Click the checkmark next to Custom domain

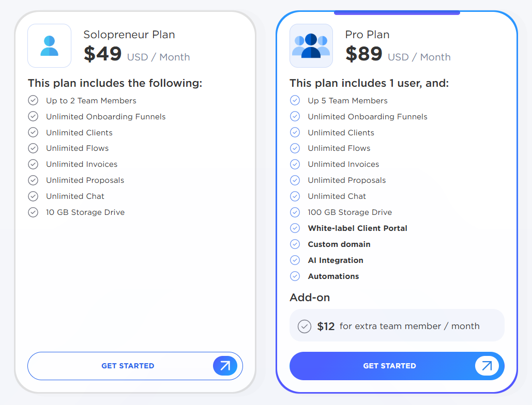295,244
